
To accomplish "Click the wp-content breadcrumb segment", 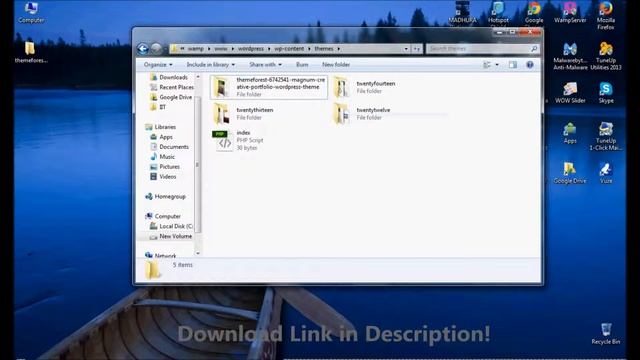I will [289, 49].
